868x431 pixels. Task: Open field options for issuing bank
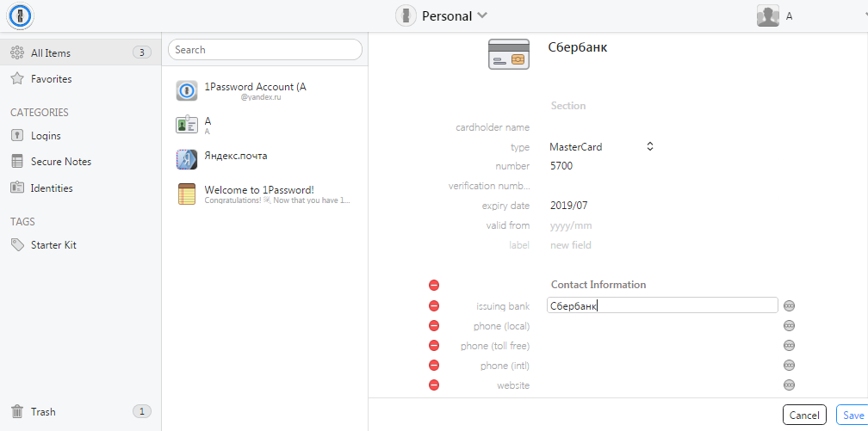(x=789, y=305)
